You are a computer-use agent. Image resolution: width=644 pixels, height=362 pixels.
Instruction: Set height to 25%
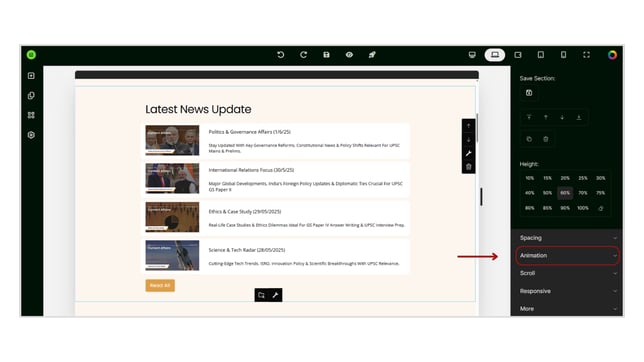coord(583,178)
